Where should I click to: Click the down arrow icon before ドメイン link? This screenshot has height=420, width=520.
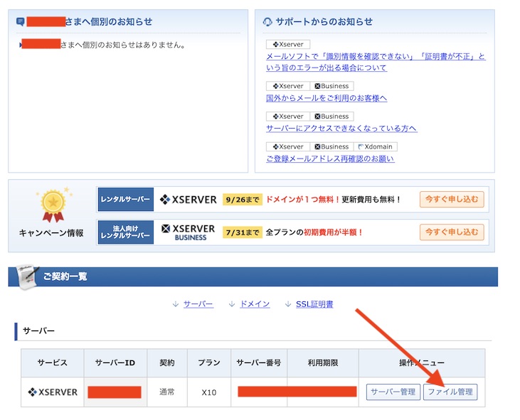click(232, 304)
